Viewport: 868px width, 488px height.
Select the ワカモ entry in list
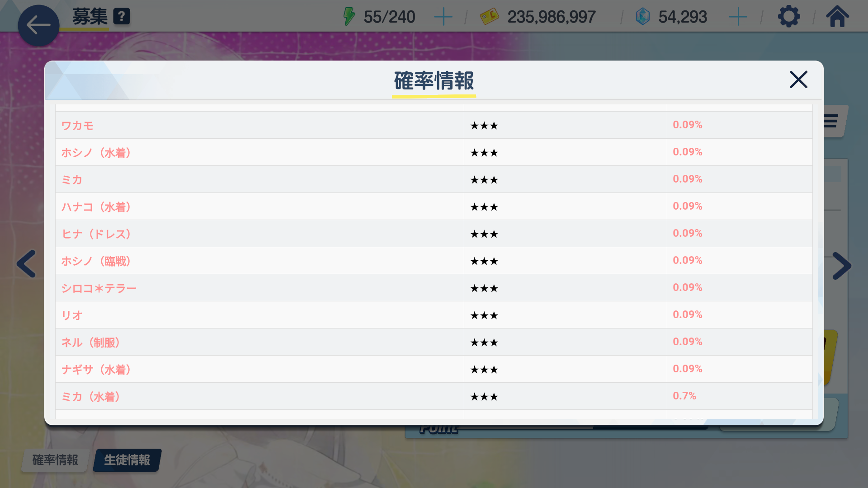[77, 126]
